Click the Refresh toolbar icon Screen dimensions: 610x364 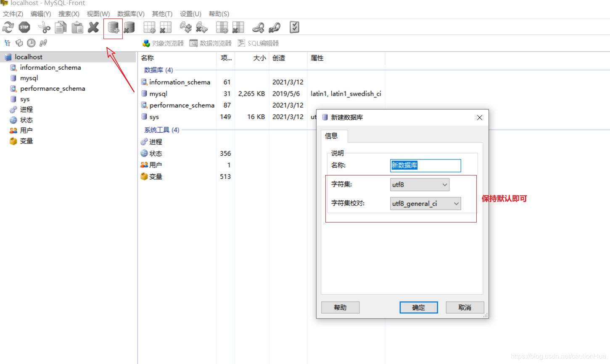(8, 28)
